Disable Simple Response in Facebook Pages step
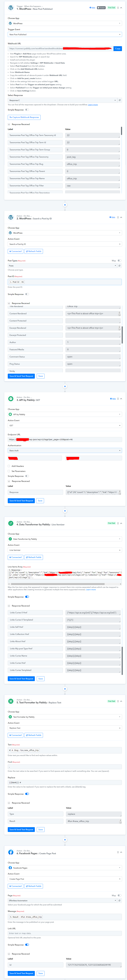 [x=27, y=945]
